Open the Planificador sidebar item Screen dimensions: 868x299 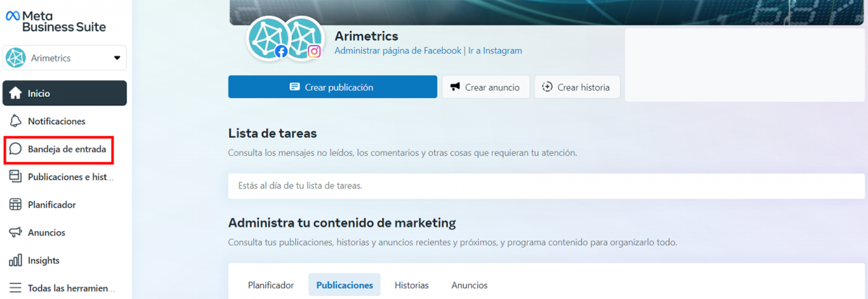pos(65,204)
